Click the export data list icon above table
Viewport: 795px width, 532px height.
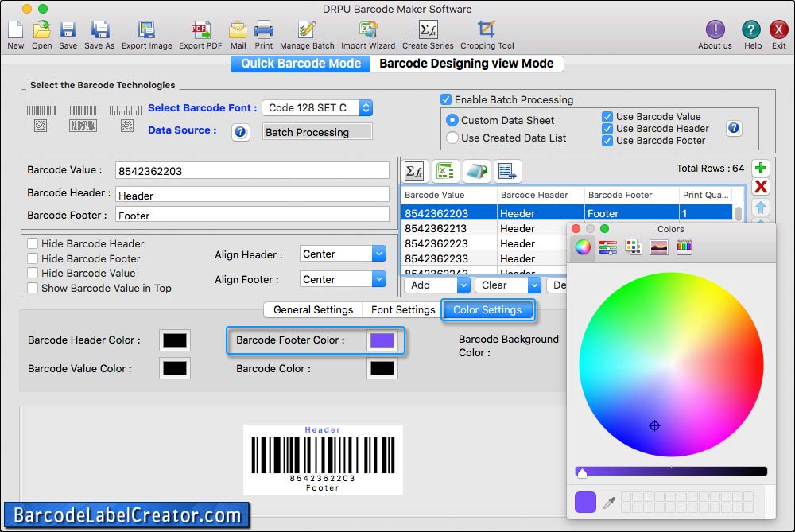(507, 172)
